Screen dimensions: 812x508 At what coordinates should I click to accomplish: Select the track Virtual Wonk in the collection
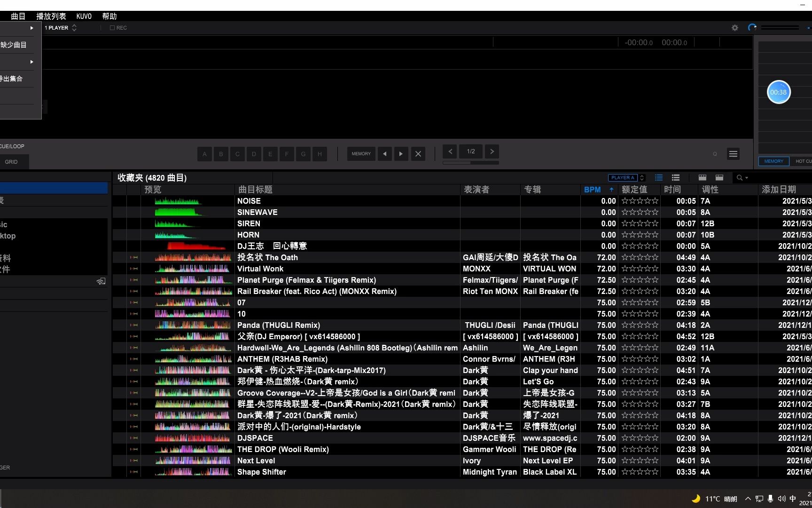[260, 269]
